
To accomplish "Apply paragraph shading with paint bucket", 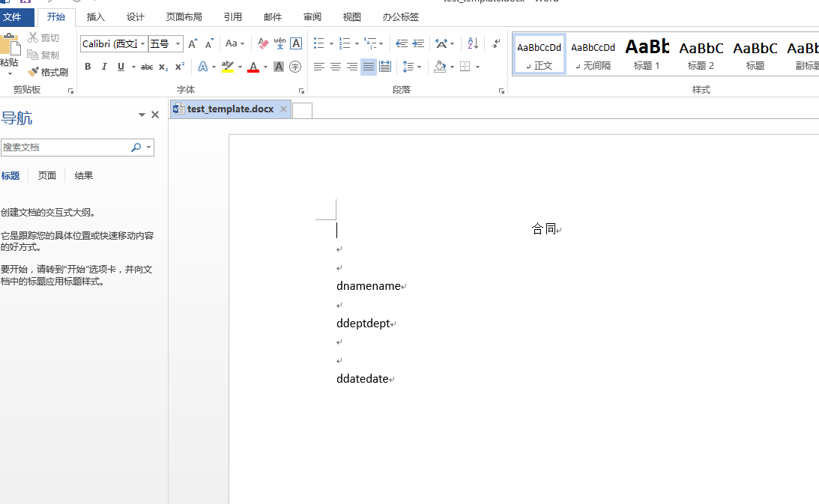I will tap(440, 67).
